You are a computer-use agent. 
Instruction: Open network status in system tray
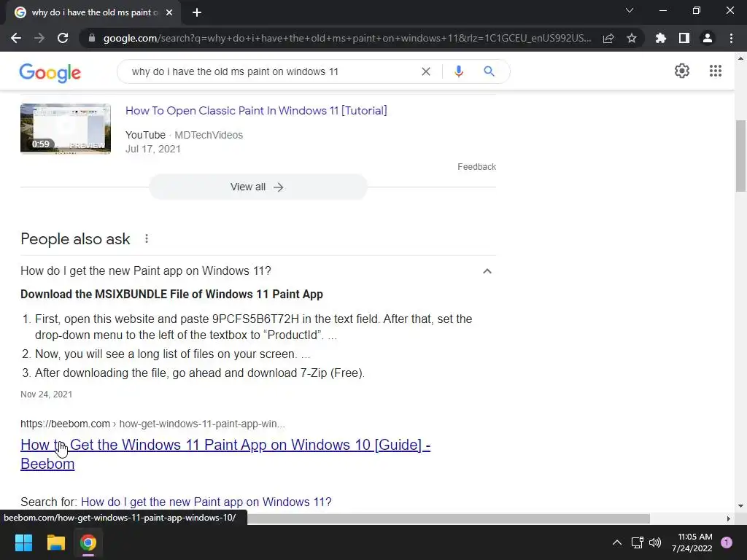(637, 542)
